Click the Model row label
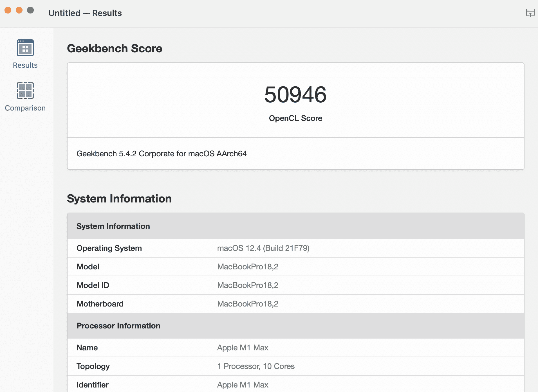Image resolution: width=538 pixels, height=392 pixels. tap(88, 267)
